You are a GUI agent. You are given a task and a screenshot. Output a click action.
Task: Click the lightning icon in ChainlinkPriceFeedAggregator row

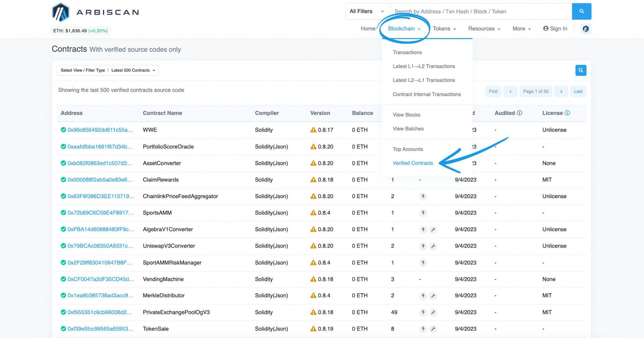(x=423, y=196)
